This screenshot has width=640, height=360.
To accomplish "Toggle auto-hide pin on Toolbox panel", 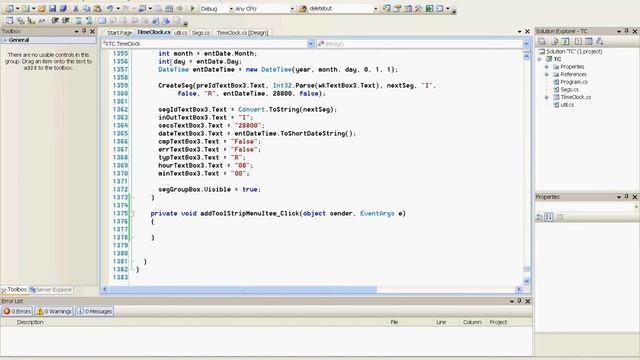I will 84,31.
